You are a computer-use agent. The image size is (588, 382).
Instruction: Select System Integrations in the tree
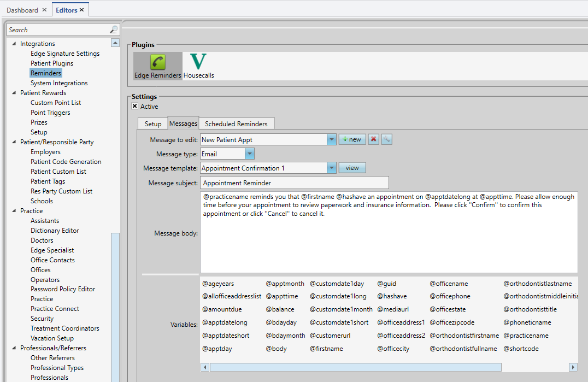click(59, 83)
